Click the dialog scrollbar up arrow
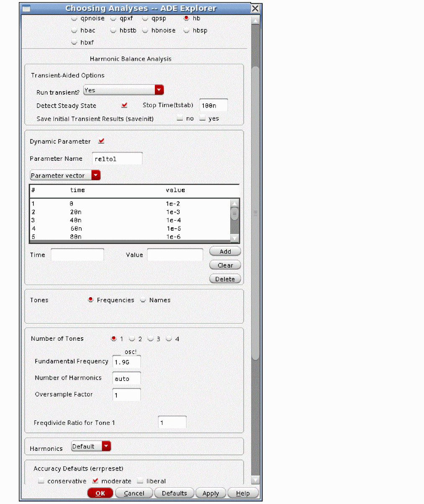Viewport: 424px width, 504px height. (x=255, y=20)
